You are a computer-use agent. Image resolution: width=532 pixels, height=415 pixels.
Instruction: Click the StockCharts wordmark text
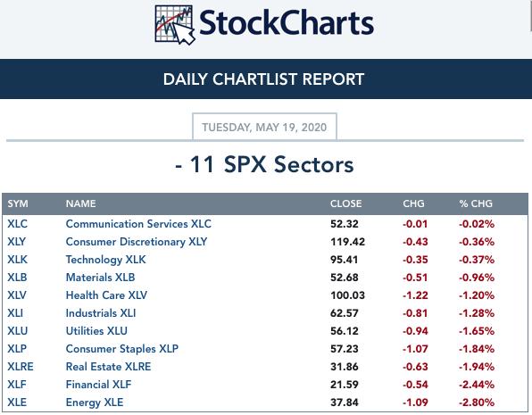pos(287,22)
